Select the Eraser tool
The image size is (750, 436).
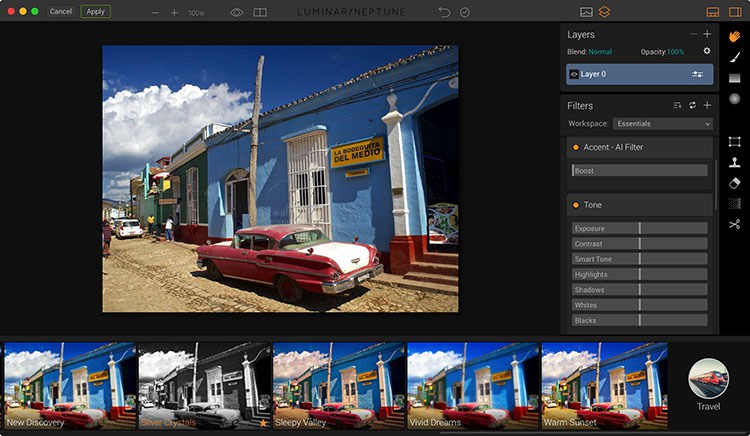point(734,183)
